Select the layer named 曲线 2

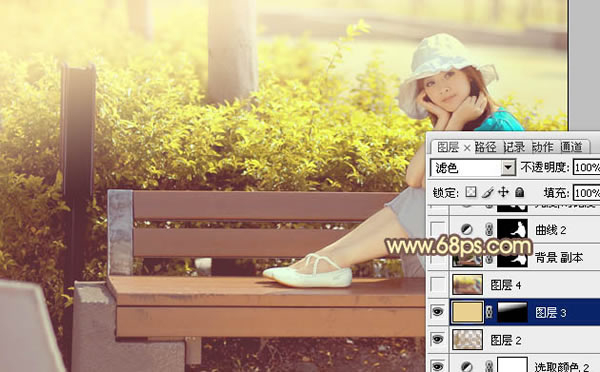point(550,230)
